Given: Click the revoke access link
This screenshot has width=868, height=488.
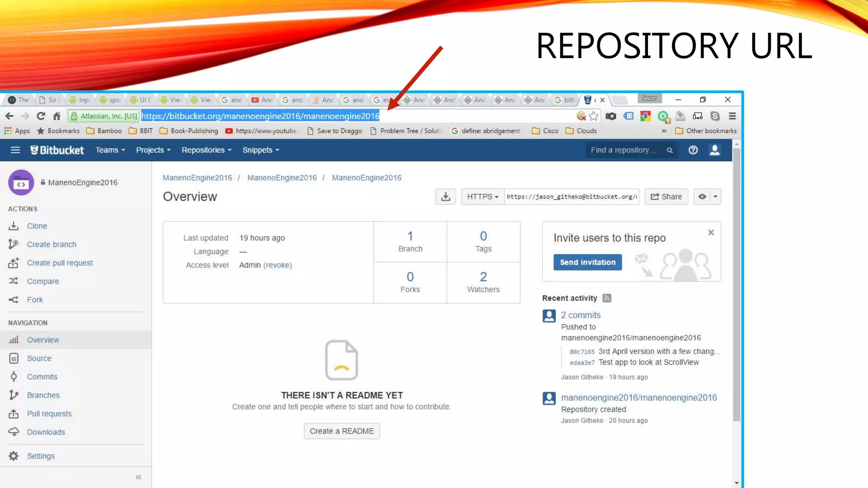Looking at the screenshot, I should 278,265.
